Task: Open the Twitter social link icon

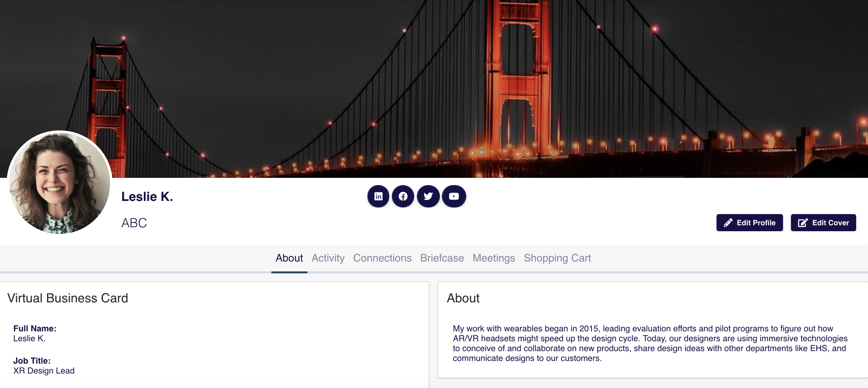Action: coord(428,196)
